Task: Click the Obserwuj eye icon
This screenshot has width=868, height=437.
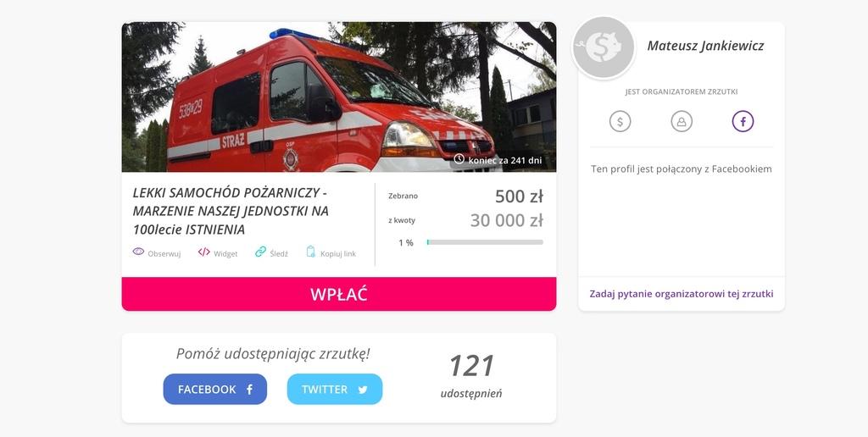Action: coord(138,252)
